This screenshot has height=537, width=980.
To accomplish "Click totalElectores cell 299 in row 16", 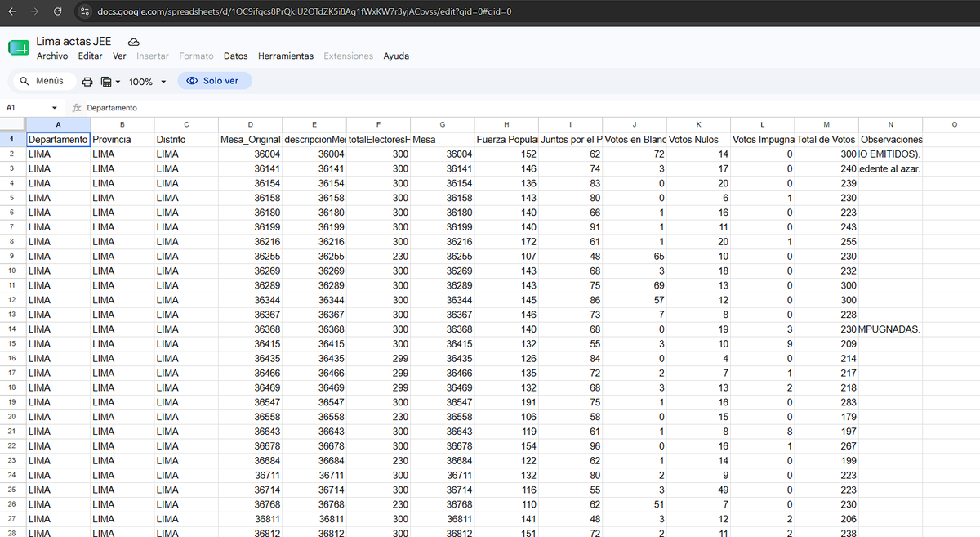I will coord(378,359).
